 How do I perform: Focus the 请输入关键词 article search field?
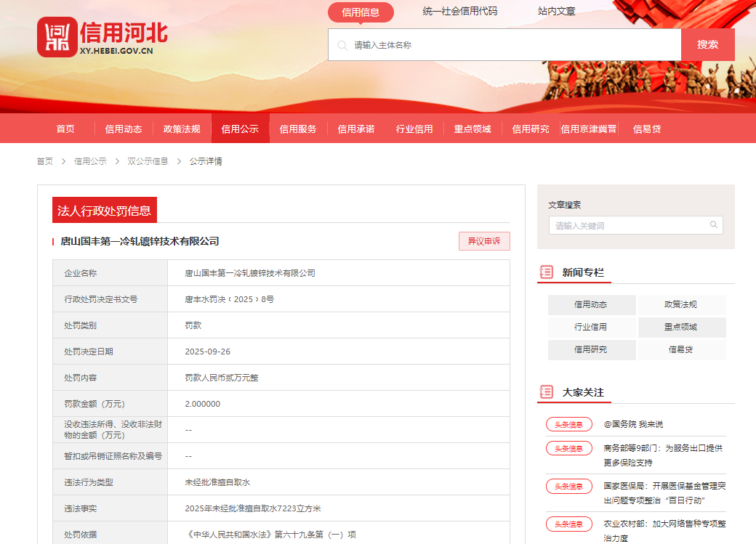[x=629, y=226]
